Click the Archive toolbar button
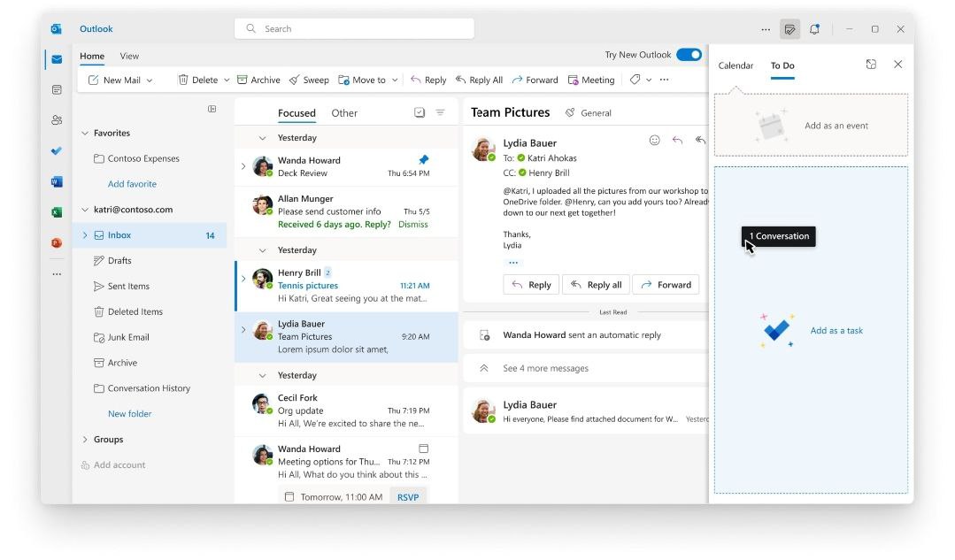955x560 pixels. coord(258,80)
